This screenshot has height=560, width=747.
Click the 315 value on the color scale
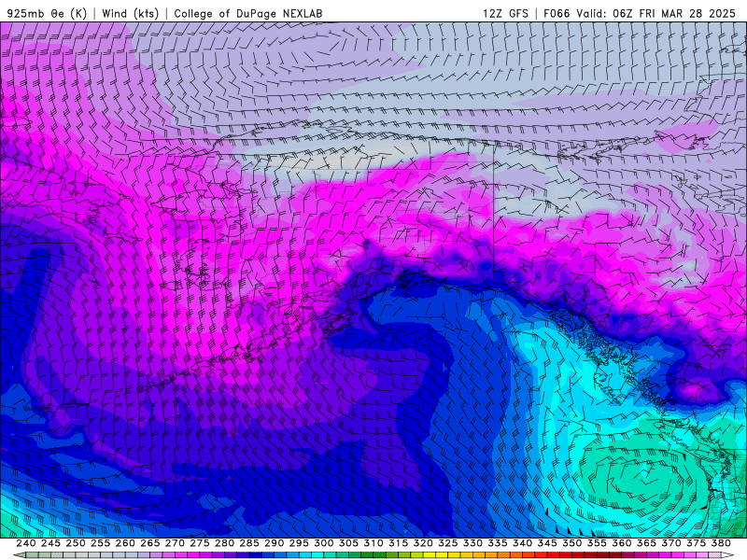click(398, 543)
